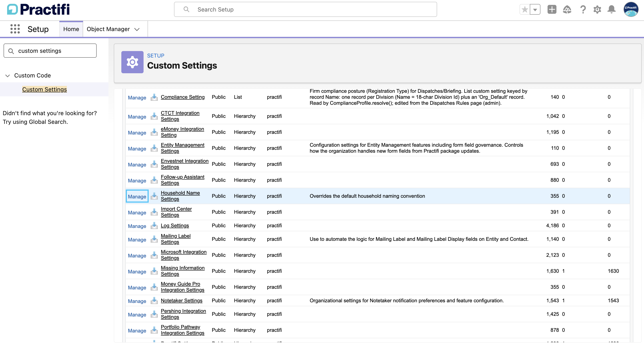Viewport: 644px width, 344px height.
Task: Select the Home tab
Action: click(x=71, y=29)
